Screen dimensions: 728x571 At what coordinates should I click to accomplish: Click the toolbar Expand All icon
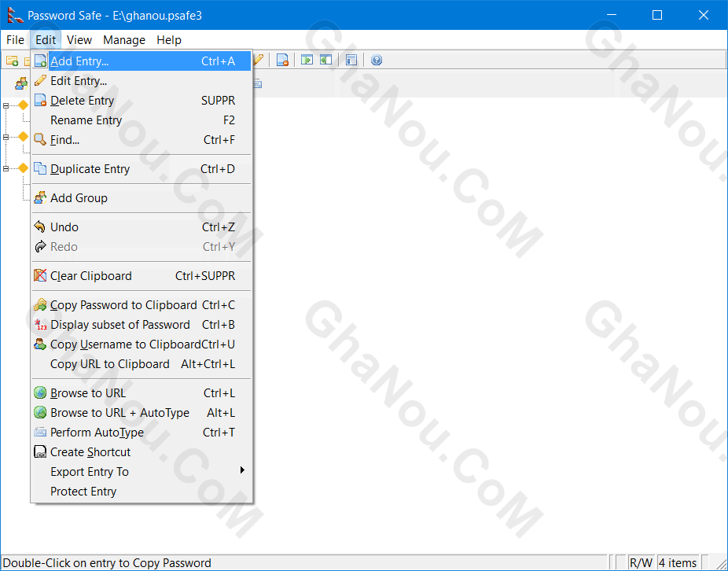pyautogui.click(x=307, y=60)
